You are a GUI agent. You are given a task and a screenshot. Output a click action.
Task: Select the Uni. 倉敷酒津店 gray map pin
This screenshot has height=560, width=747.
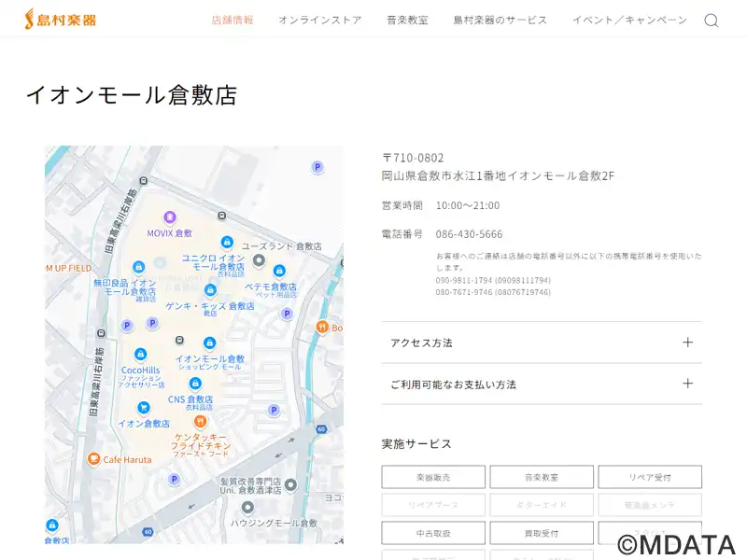click(290, 485)
